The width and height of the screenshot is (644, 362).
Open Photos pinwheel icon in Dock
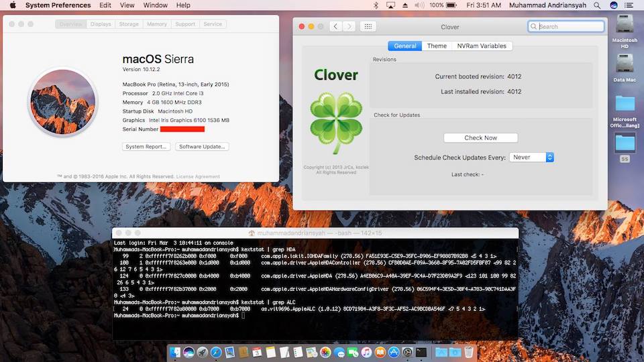tap(326, 352)
